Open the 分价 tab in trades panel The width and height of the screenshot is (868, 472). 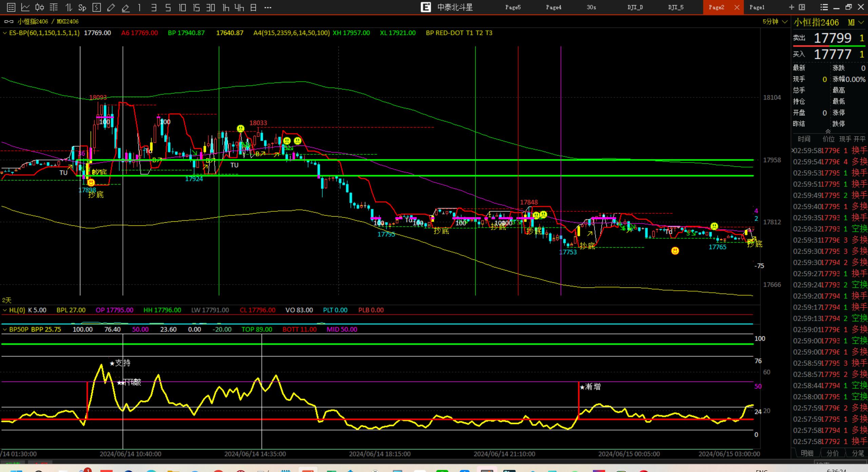[833, 453]
